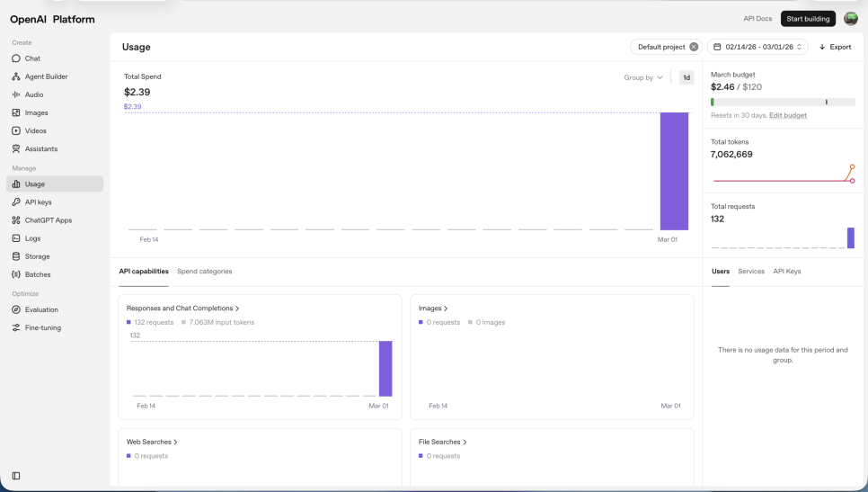Click the Mar 01 spend bar
Screen dimensions: 868x492
coord(674,171)
